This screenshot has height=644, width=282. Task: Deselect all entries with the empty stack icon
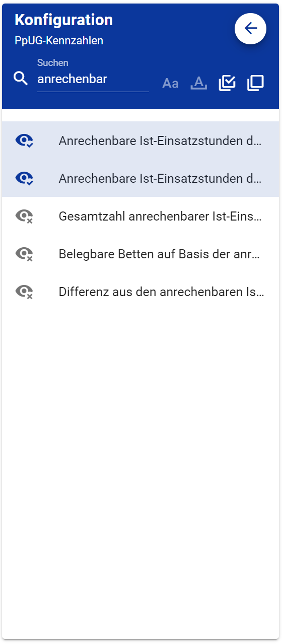point(255,83)
